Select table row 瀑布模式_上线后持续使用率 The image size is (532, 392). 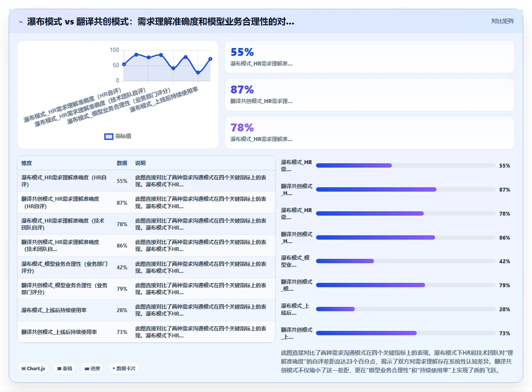coord(147,310)
